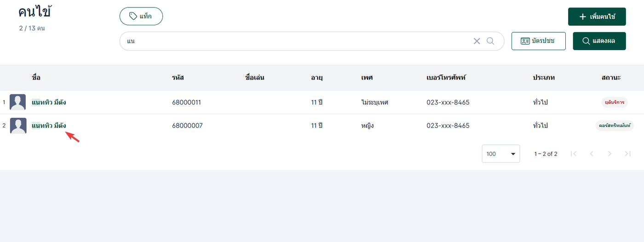Open second patient แนททิว มีตัง with code 68000007
Screen dimensions: 644x242
click(49, 126)
